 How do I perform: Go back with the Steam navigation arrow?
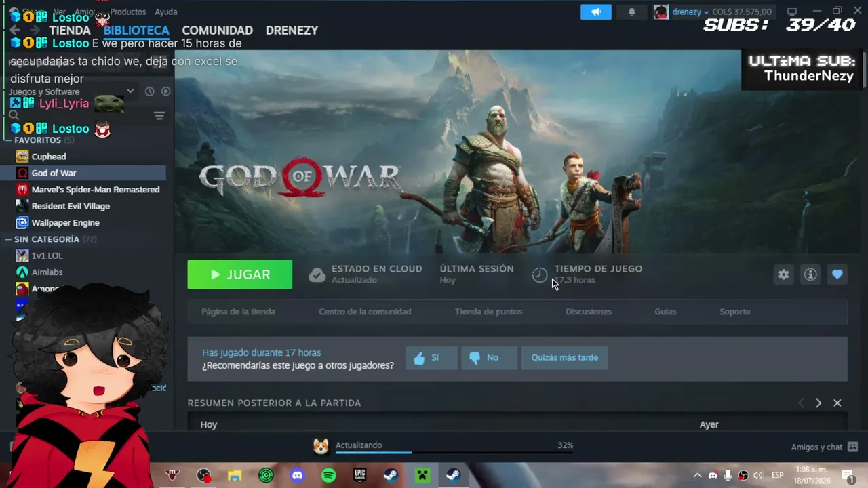(14, 30)
